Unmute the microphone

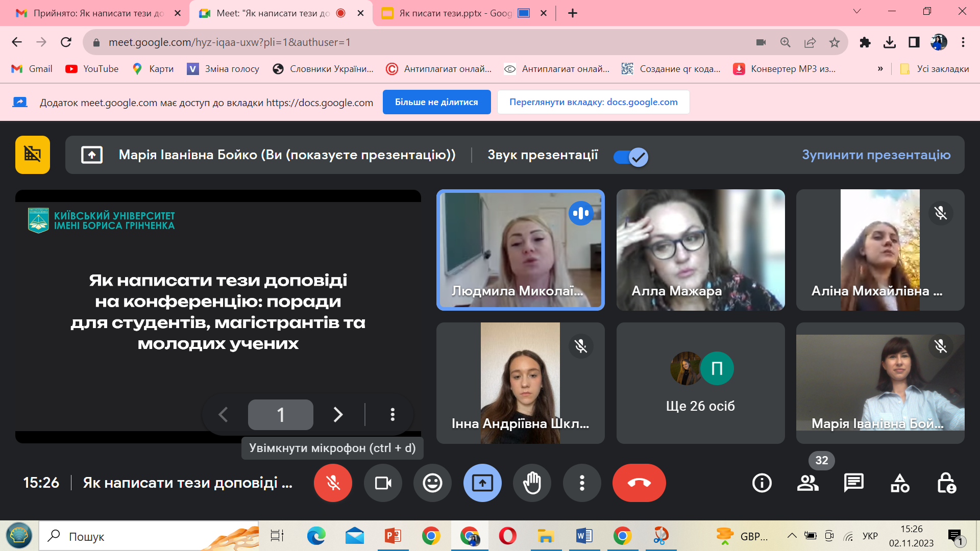click(x=333, y=483)
